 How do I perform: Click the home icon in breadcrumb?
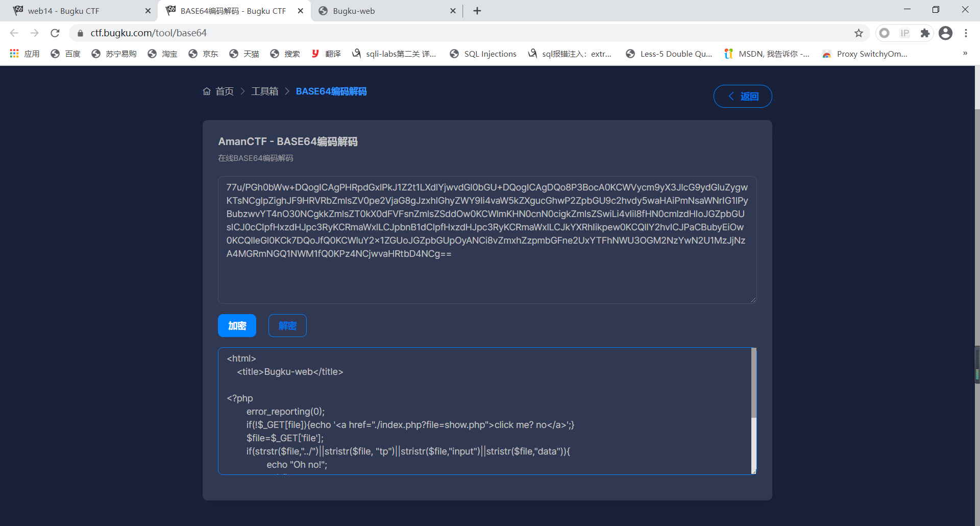207,91
